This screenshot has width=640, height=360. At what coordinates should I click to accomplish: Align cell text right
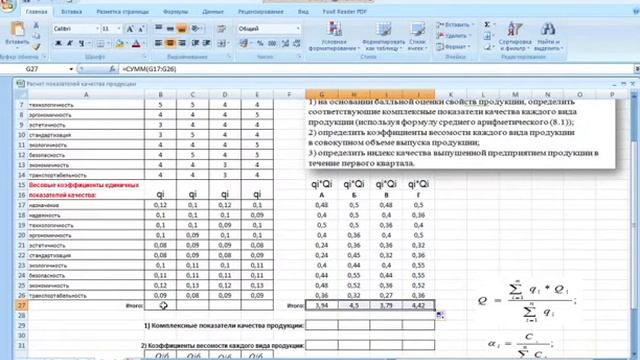click(182, 43)
